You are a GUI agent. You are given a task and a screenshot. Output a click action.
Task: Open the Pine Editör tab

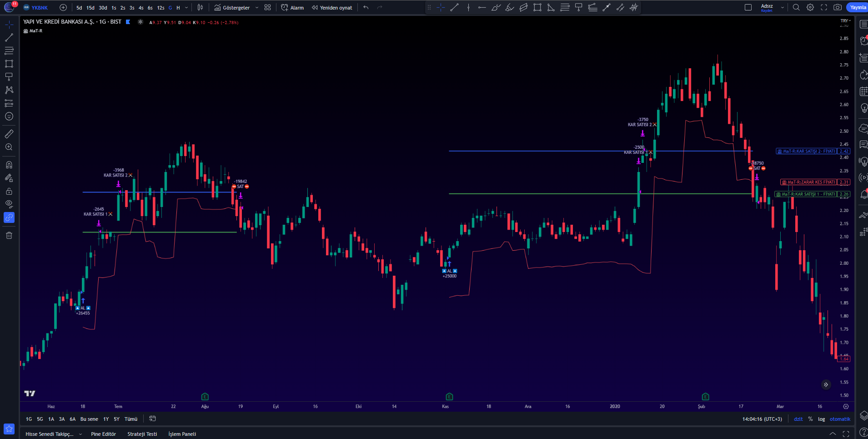click(104, 434)
